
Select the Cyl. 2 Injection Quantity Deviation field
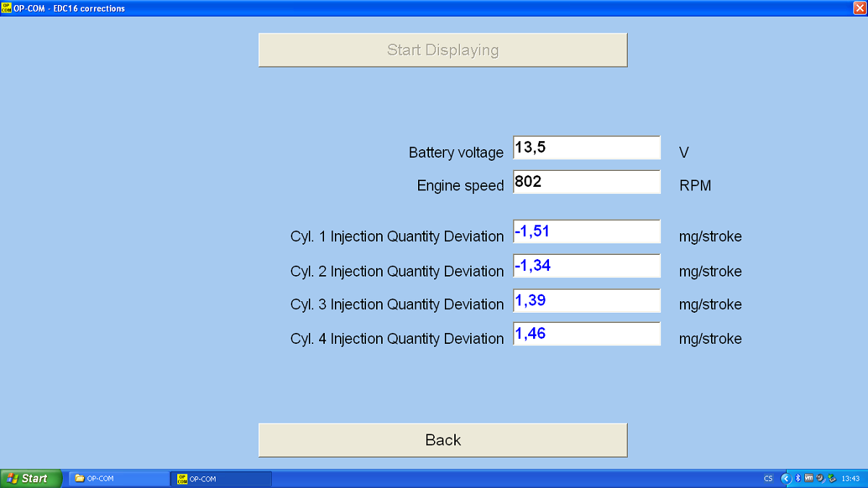[x=586, y=266]
